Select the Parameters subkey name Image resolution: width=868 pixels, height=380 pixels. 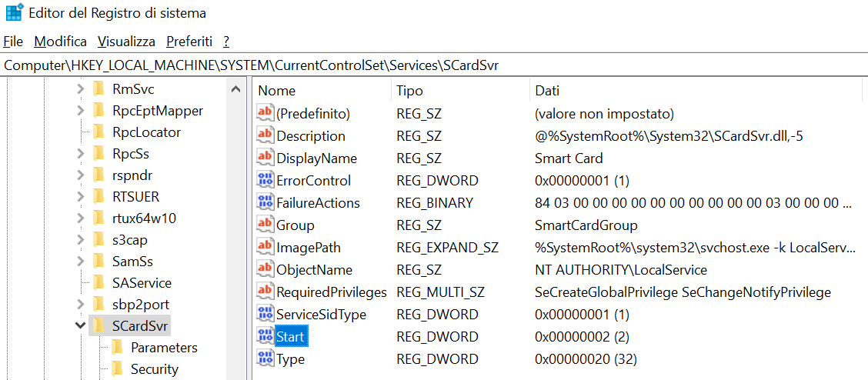click(165, 348)
